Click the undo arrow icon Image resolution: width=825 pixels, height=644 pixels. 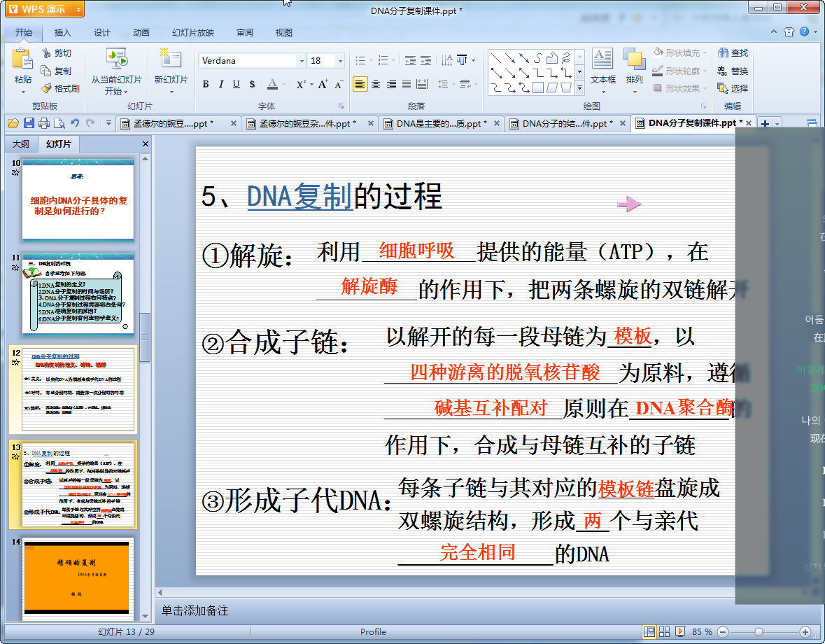click(75, 123)
